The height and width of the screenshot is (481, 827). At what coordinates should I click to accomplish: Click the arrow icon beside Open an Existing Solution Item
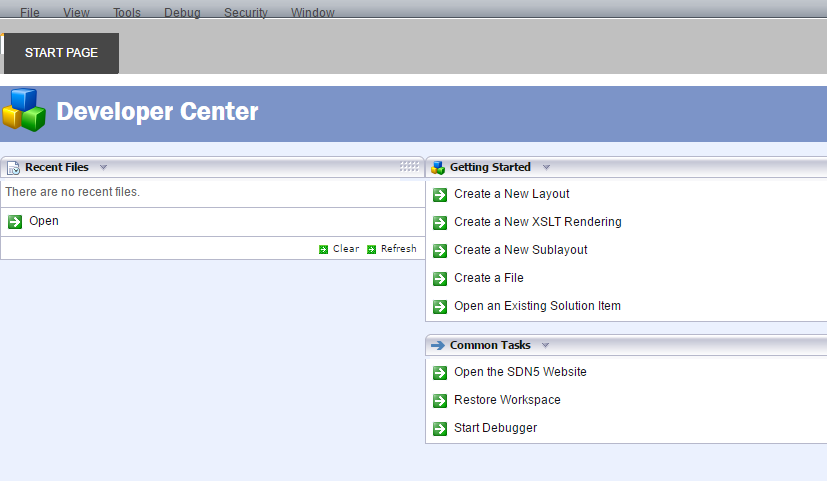440,306
